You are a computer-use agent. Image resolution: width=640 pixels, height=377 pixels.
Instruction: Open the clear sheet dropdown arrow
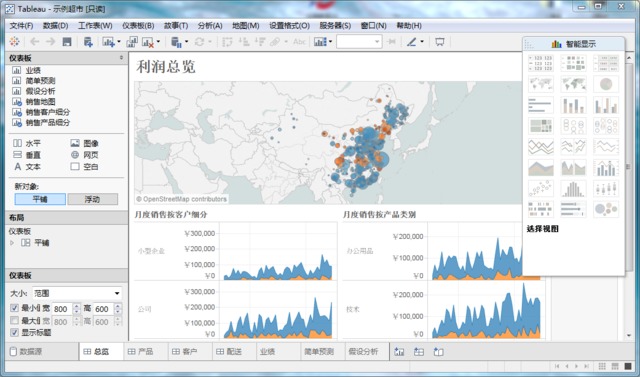click(158, 42)
